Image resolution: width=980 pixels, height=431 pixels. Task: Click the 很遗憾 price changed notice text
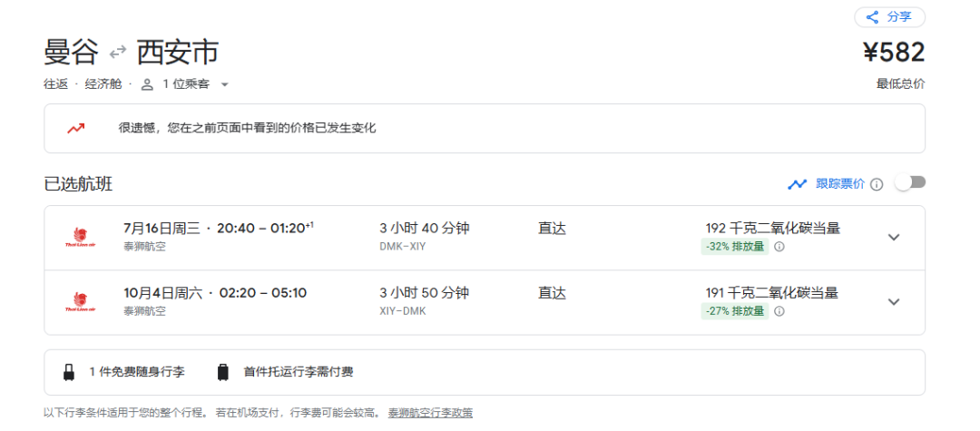click(x=248, y=129)
